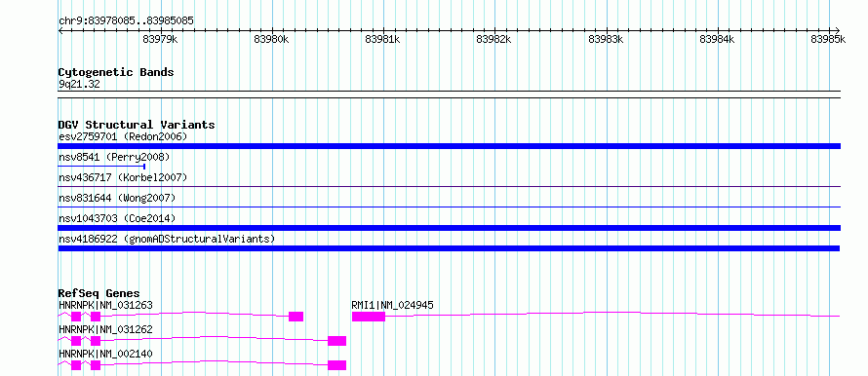This screenshot has width=868, height=376.
Task: Click the 83982k ruler tick label
Action: pyautogui.click(x=493, y=39)
